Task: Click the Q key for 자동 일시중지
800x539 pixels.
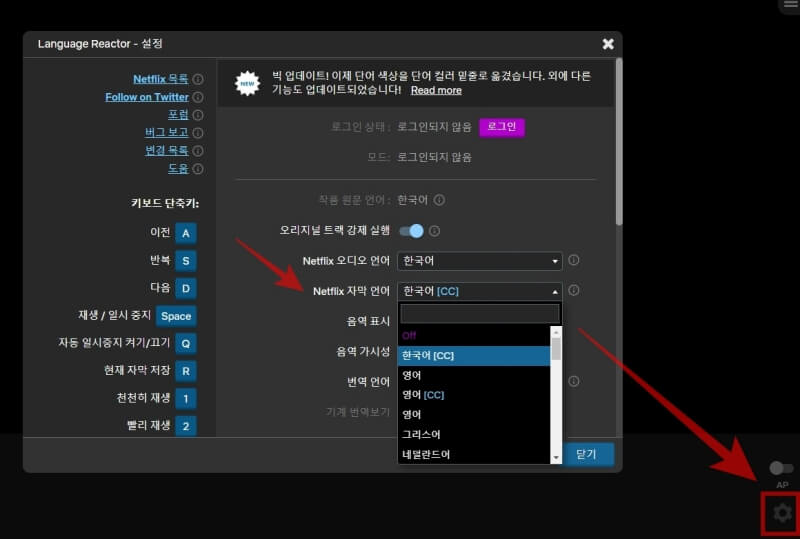Action: (x=186, y=344)
